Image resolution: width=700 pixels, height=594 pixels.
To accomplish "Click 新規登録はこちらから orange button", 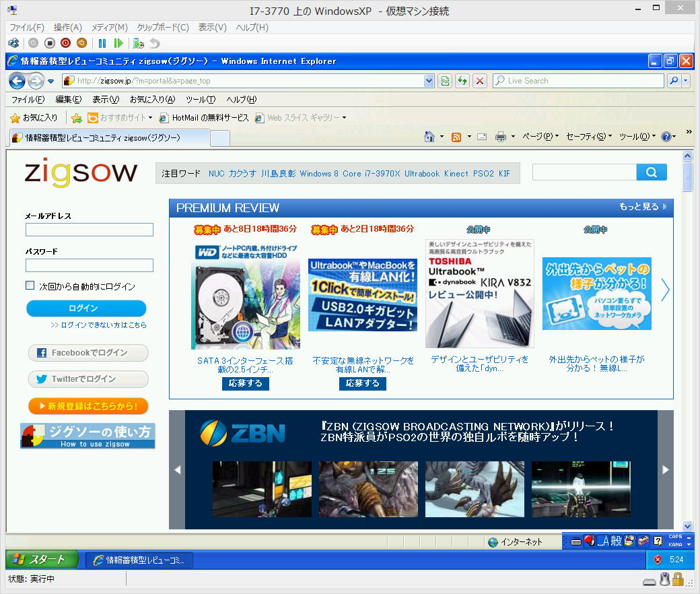I will pyautogui.click(x=88, y=406).
